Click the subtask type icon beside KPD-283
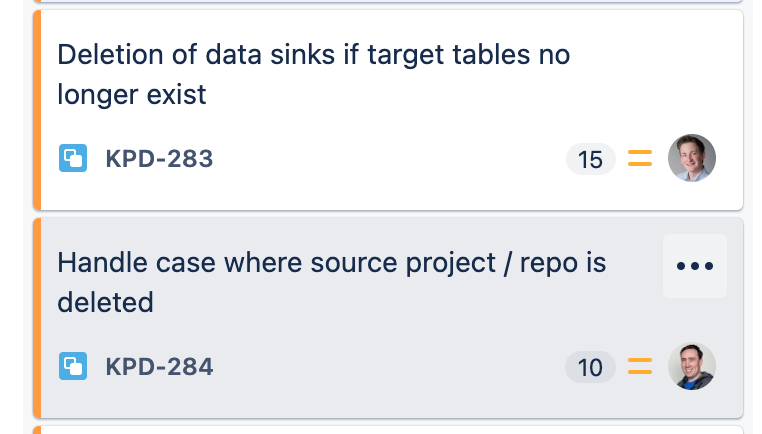Image resolution: width=762 pixels, height=434 pixels. [x=73, y=159]
